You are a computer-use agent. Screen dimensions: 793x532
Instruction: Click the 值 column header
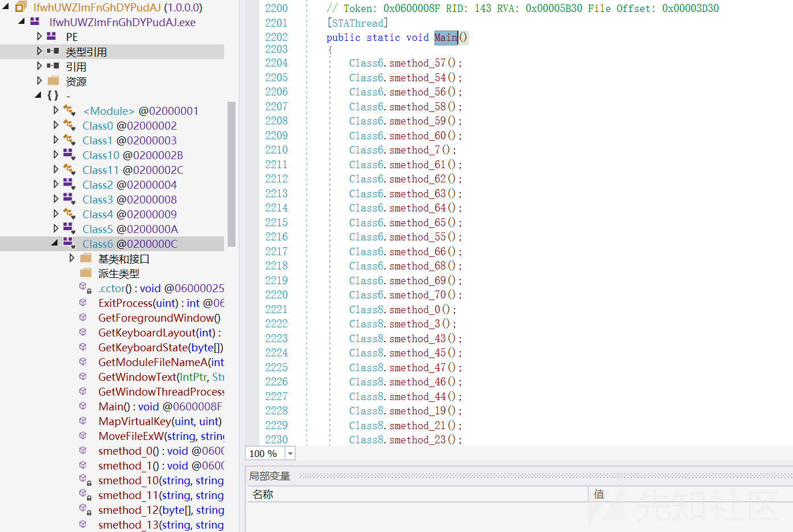pyautogui.click(x=691, y=494)
